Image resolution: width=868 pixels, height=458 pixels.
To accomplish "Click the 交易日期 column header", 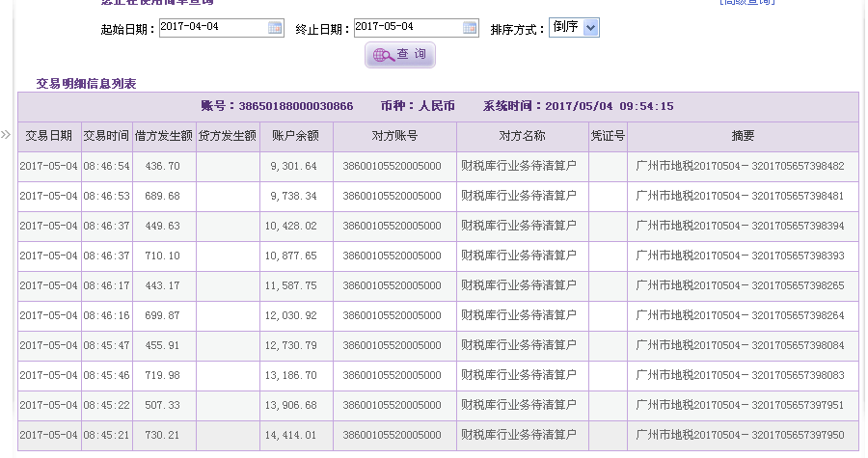I will coord(48,136).
